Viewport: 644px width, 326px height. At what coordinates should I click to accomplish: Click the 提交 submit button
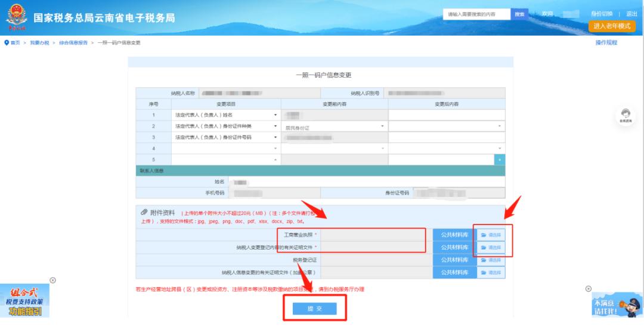point(315,309)
